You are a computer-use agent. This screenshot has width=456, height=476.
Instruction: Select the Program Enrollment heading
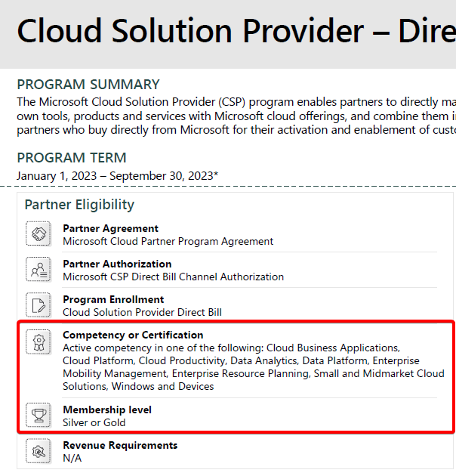[x=113, y=299]
